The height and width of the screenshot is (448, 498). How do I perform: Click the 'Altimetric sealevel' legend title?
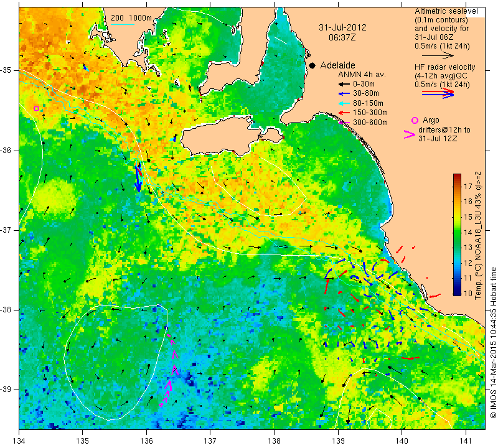[x=446, y=11]
